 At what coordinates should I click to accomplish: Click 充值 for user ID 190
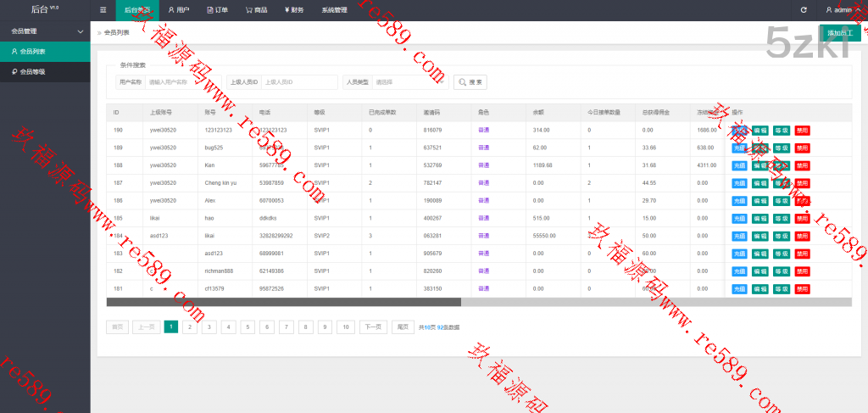(x=739, y=130)
